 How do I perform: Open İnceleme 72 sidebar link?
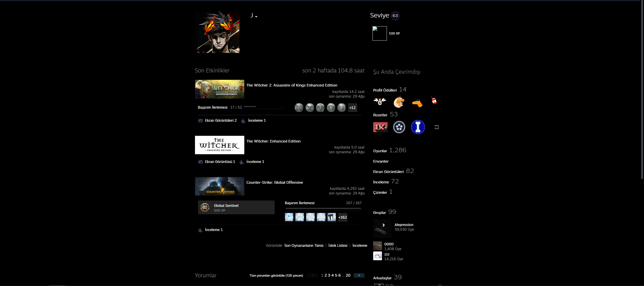tap(386, 182)
